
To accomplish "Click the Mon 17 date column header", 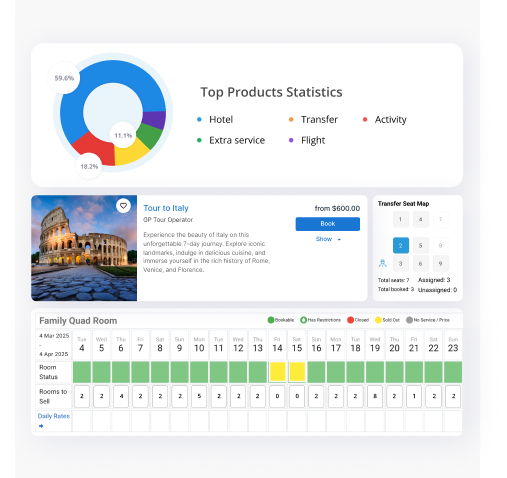I will click(336, 345).
